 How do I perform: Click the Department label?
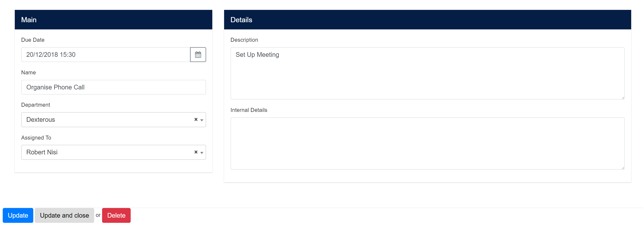point(36,105)
